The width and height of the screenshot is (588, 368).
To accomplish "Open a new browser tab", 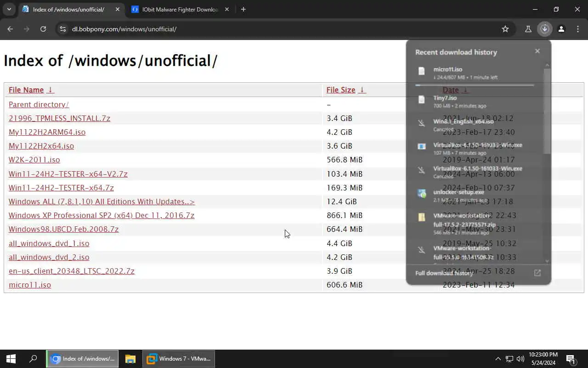I will click(x=243, y=9).
